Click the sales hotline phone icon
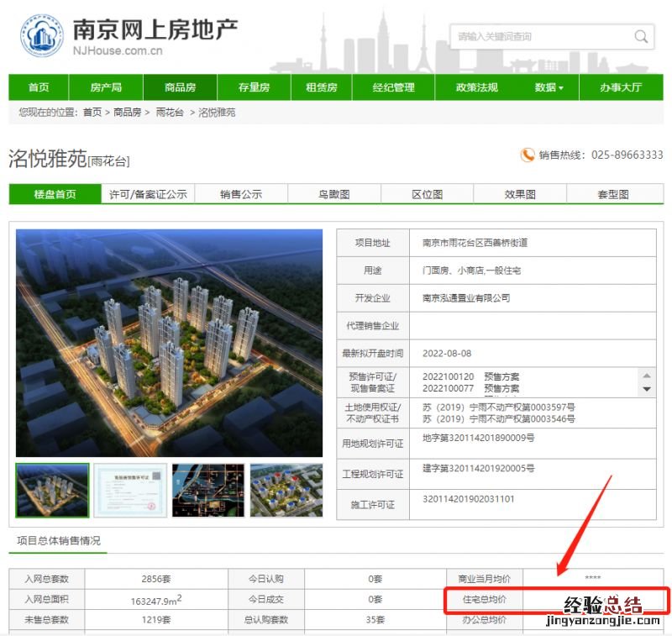 [528, 155]
